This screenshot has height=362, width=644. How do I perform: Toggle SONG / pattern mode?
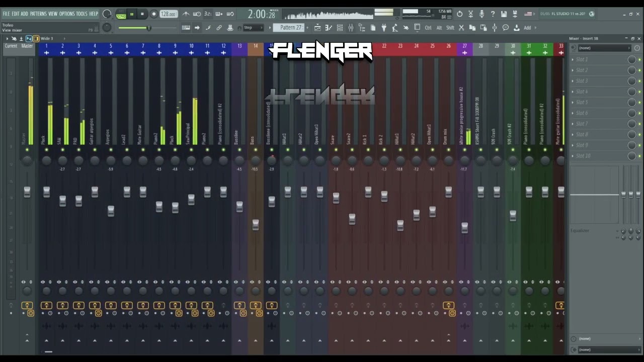(x=121, y=15)
